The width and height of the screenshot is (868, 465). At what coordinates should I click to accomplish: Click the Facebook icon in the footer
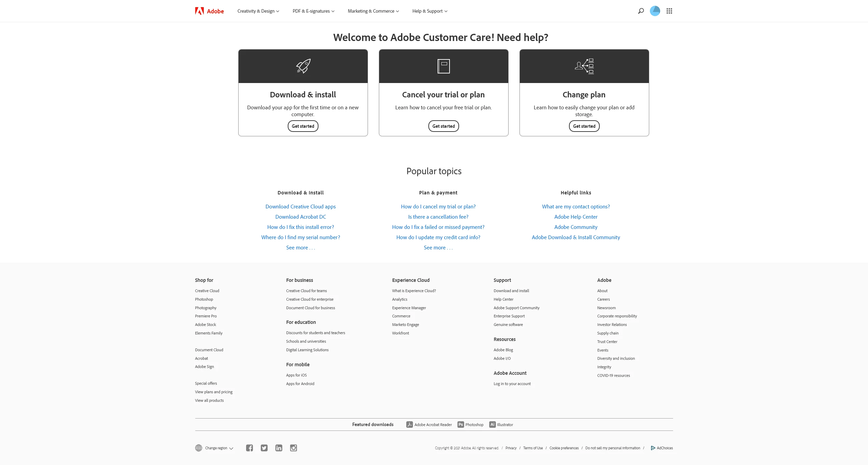[250, 448]
